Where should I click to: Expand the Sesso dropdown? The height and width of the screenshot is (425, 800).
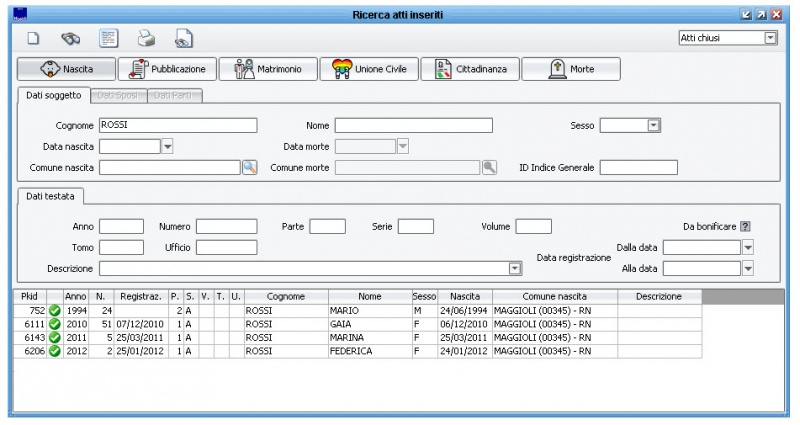pos(653,125)
